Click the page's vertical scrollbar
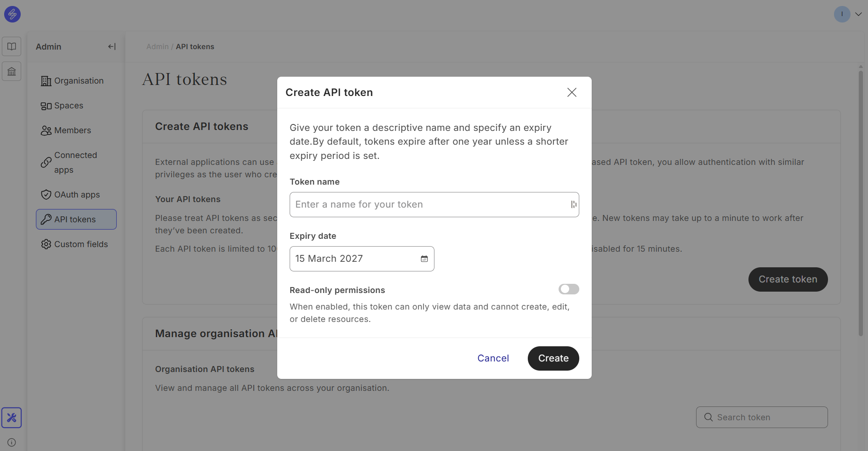 (861, 202)
